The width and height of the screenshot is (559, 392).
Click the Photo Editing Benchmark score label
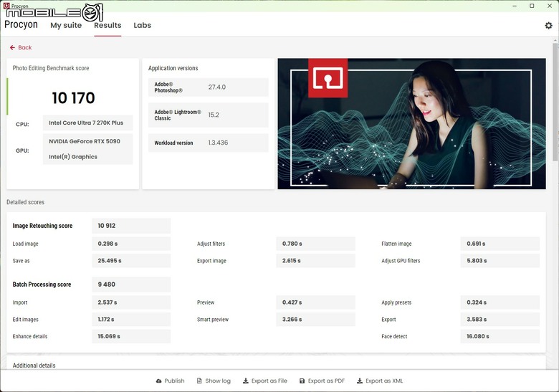click(x=51, y=68)
